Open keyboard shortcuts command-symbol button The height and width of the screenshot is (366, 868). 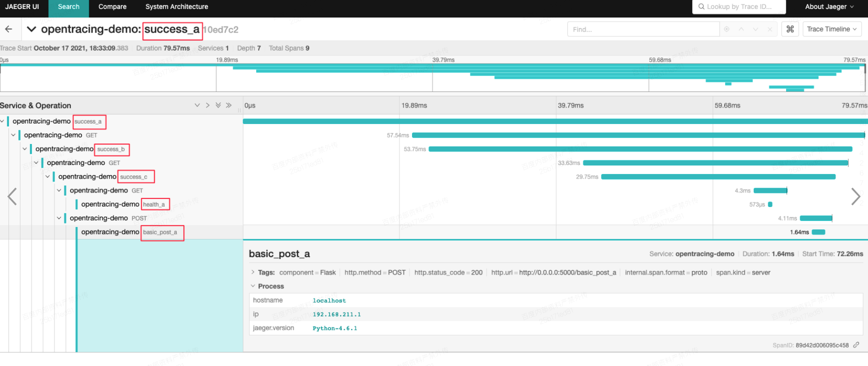[x=790, y=29]
